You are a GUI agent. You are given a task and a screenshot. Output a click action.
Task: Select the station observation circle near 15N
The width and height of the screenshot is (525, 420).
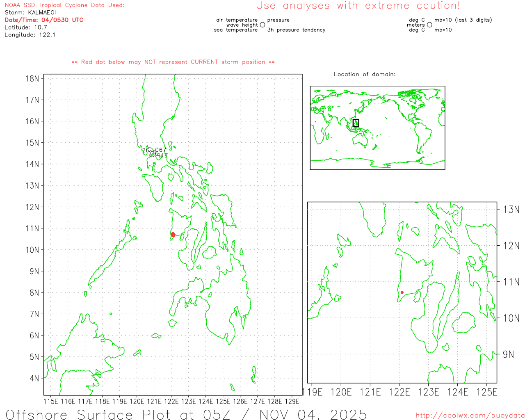152,153
